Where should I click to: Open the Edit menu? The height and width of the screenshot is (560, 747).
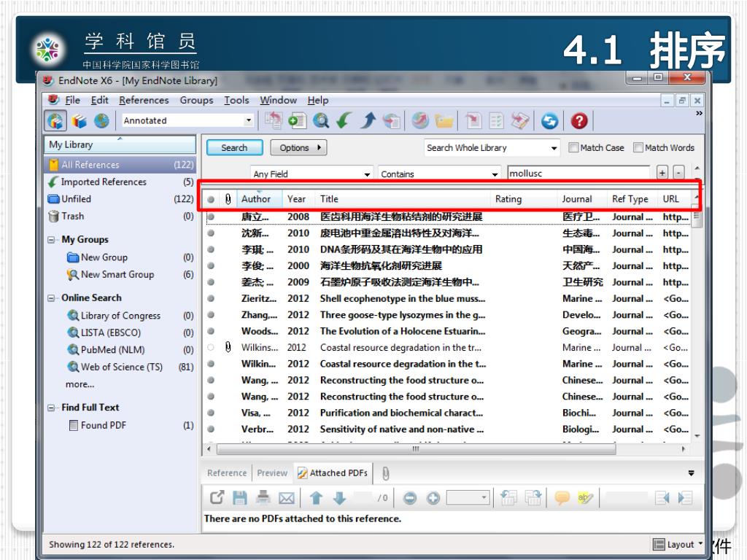pyautogui.click(x=99, y=100)
